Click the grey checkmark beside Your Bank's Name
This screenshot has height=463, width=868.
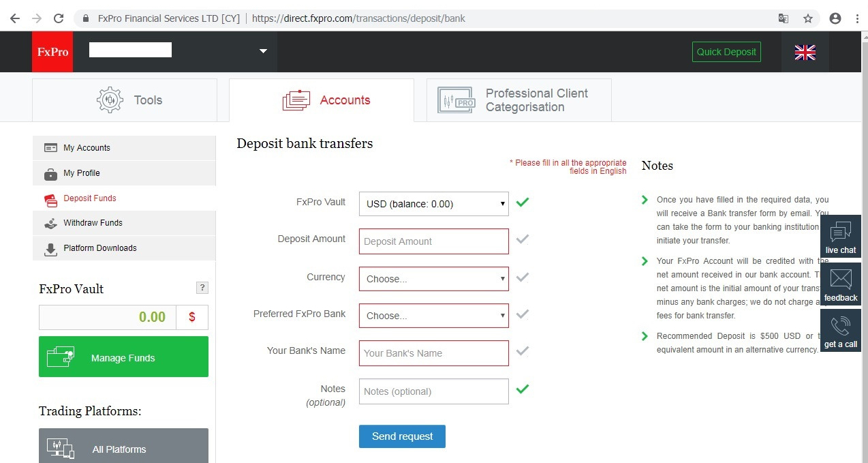point(523,352)
